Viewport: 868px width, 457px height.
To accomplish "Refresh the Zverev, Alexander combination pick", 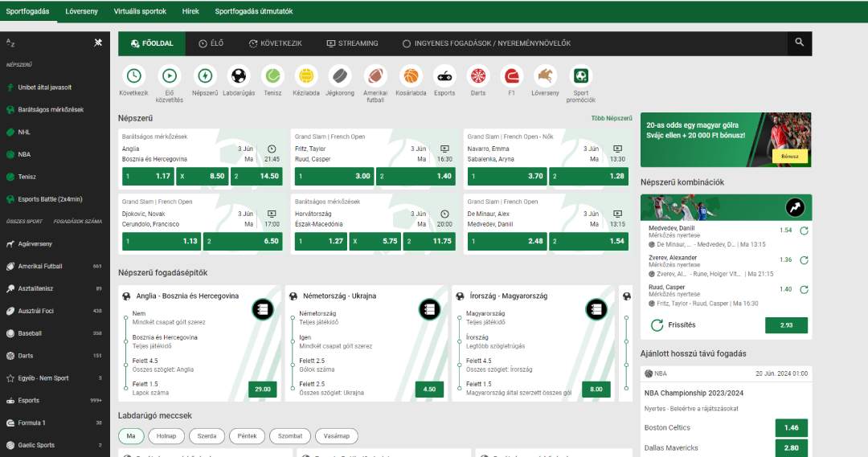I will tap(804, 260).
